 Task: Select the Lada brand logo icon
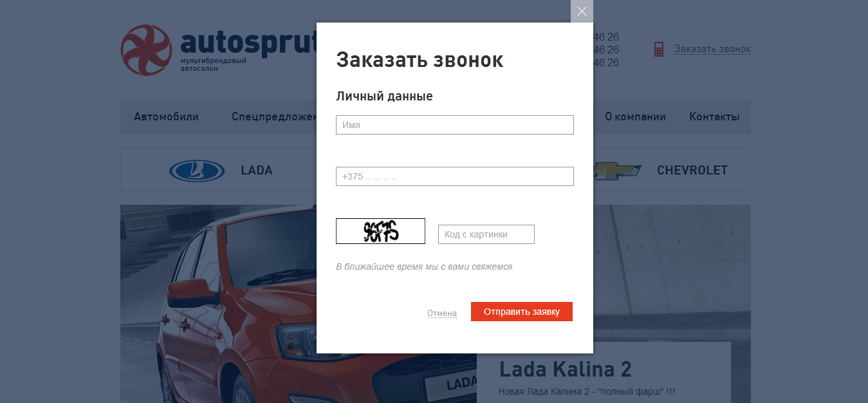coord(197,171)
